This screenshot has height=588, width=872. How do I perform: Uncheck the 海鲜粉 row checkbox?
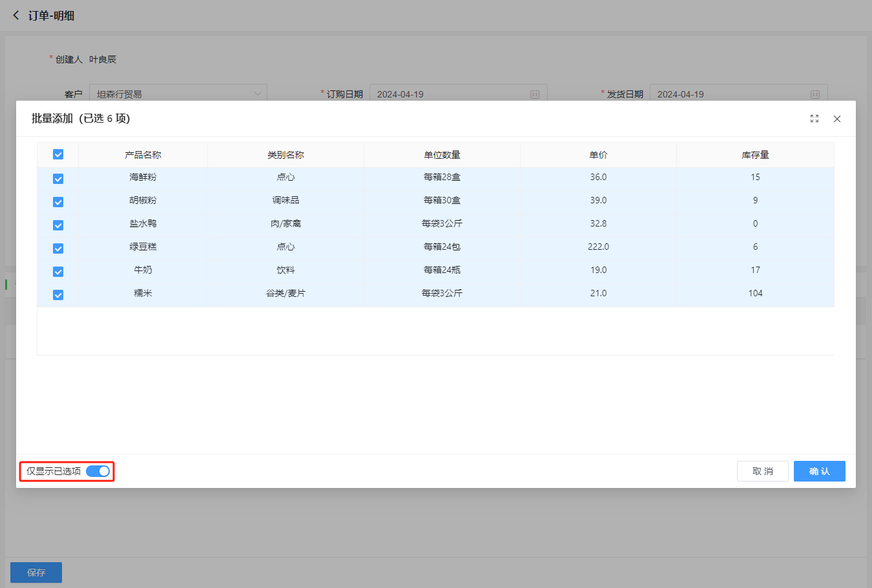[58, 179]
